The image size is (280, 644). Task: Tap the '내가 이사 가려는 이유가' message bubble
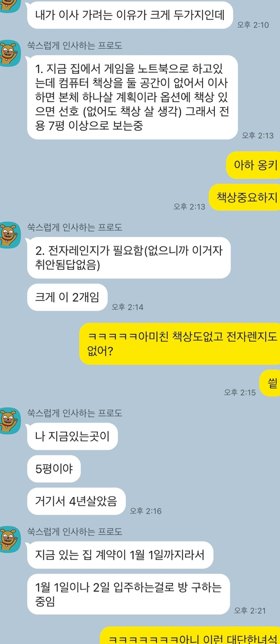tap(130, 16)
